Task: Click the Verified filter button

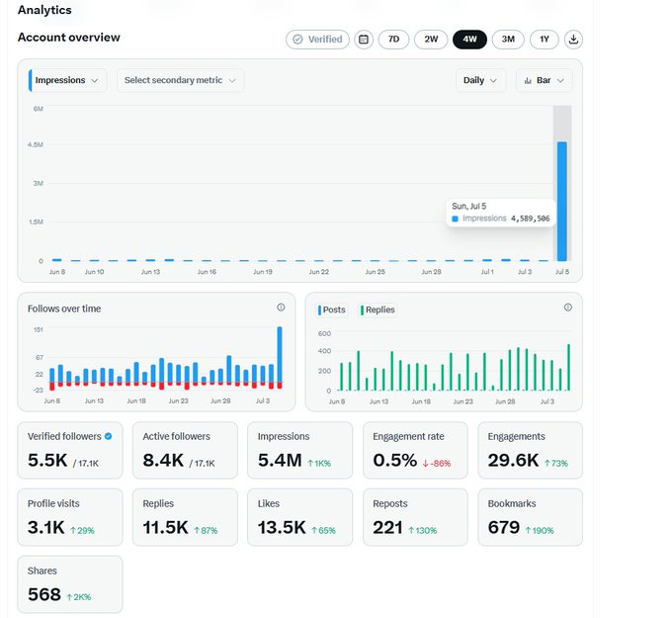Action: pos(317,40)
